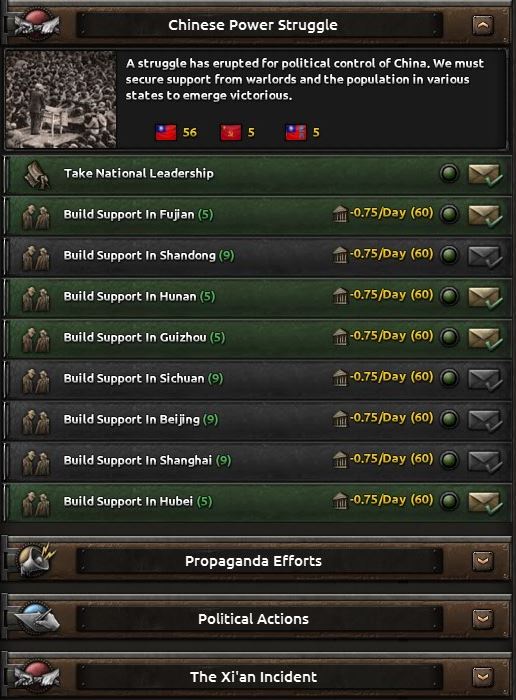Click the Take National Leadership decision icon
Viewport: 516px width, 700px height.
click(x=36, y=174)
